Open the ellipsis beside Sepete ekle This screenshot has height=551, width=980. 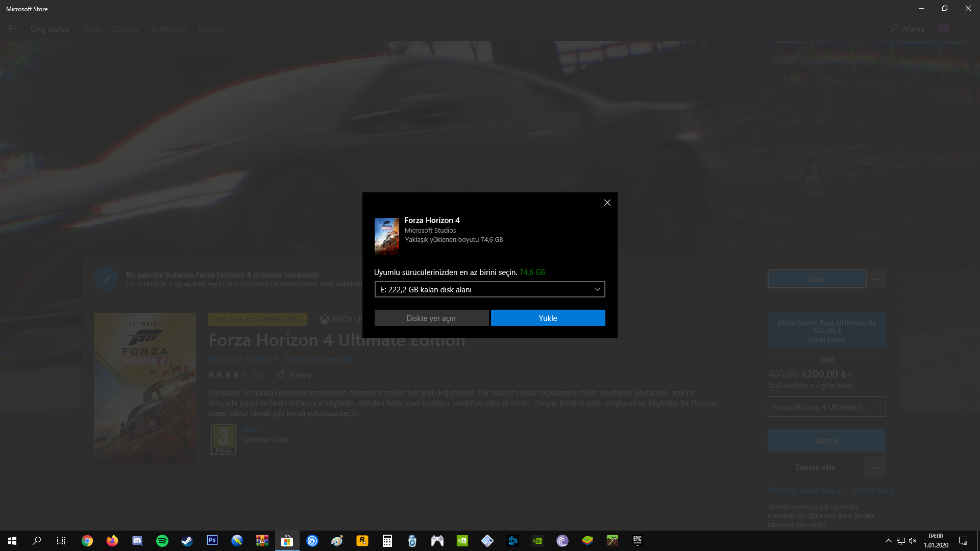[x=875, y=467]
